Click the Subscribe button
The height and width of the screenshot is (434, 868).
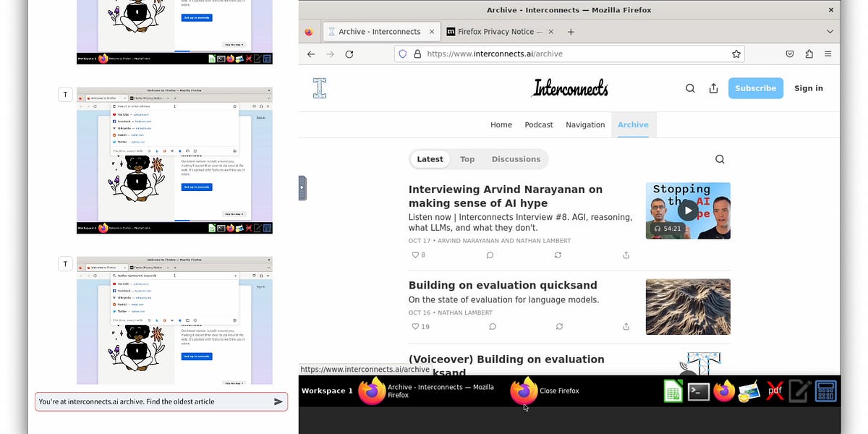[x=756, y=88]
